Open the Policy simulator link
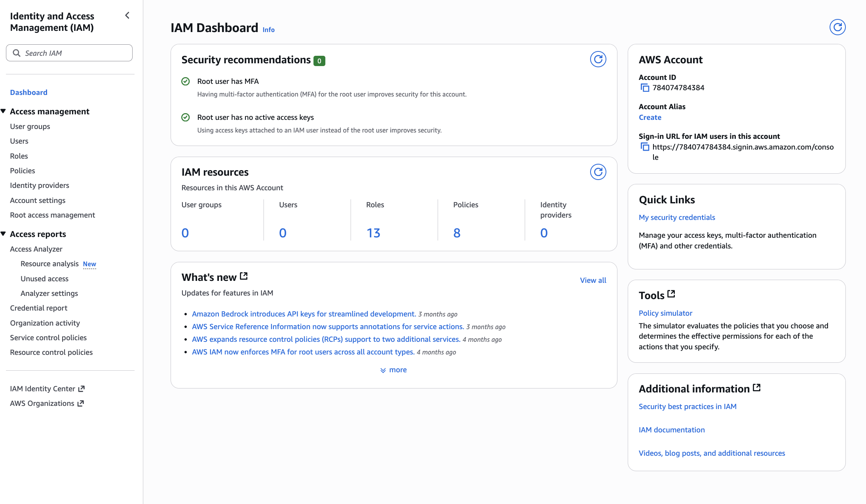Viewport: 866px width, 504px height. (x=665, y=313)
